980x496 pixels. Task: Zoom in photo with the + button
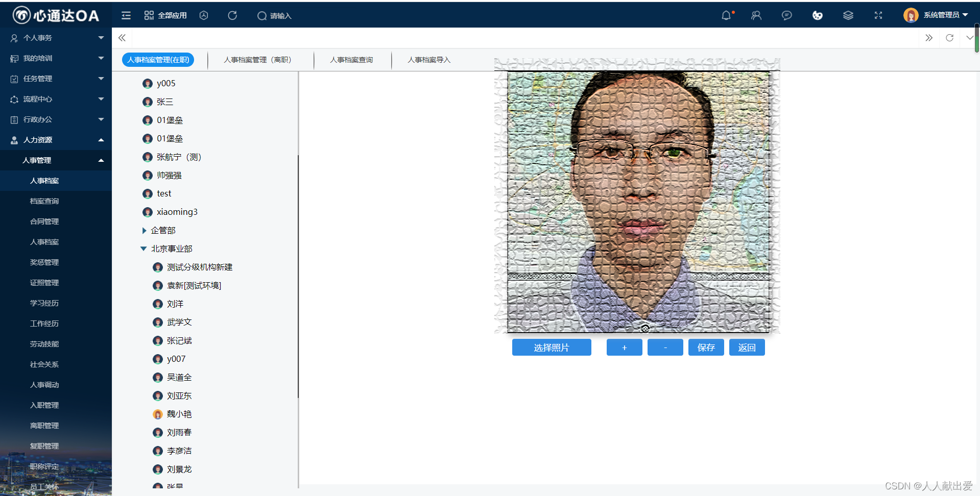[624, 348]
